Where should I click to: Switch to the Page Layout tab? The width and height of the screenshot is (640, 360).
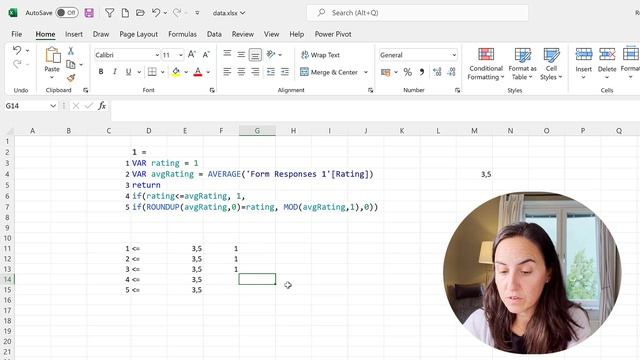pos(138,34)
